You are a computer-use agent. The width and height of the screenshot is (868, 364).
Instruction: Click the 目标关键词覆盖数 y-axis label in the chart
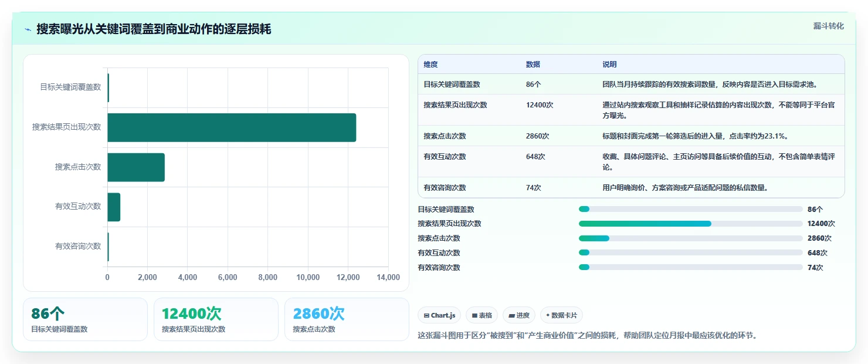point(70,87)
